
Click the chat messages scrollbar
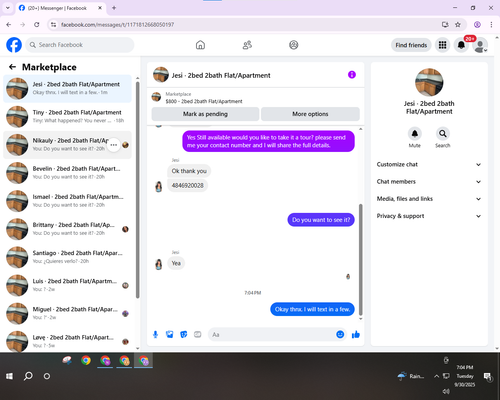tap(360, 259)
